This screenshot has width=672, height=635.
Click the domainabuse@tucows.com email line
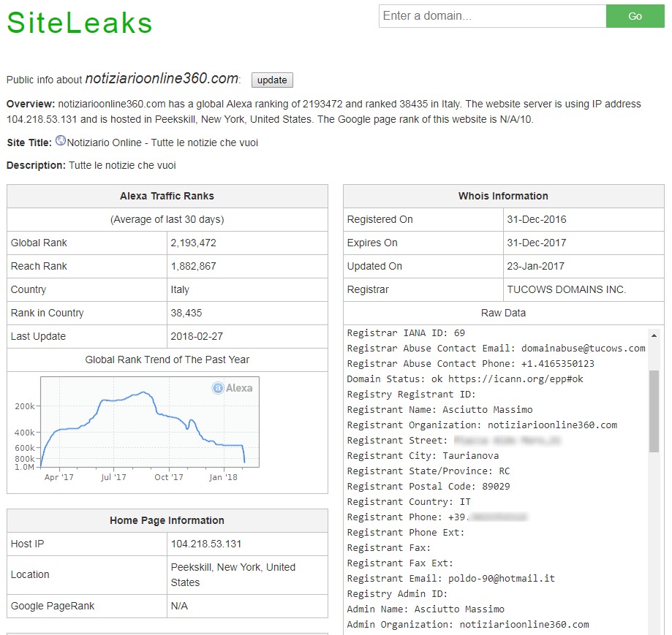(497, 349)
